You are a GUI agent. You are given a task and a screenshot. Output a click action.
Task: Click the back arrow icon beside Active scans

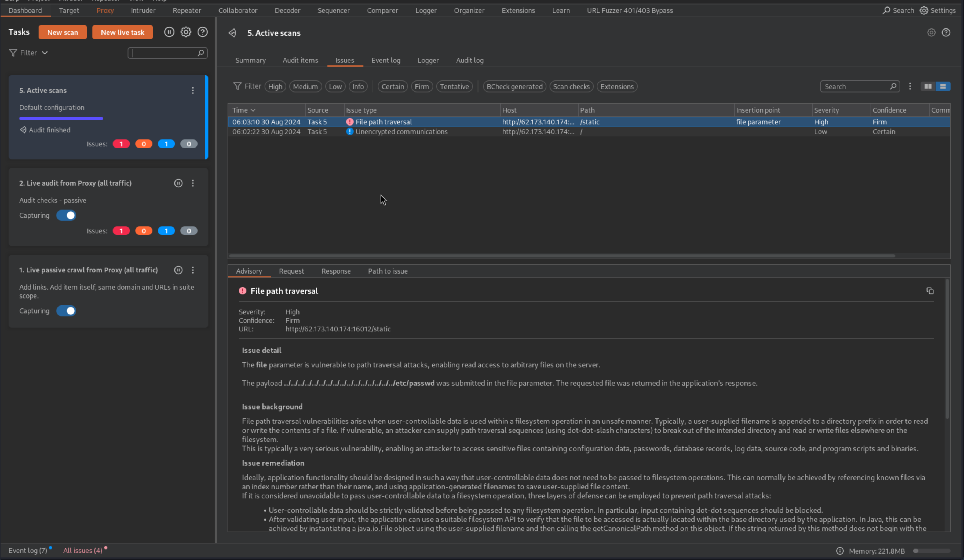pos(233,33)
